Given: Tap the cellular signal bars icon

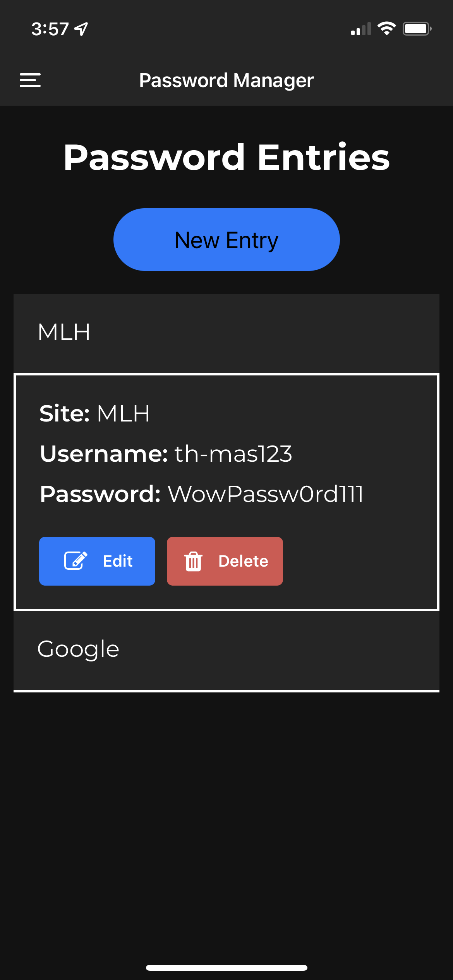Looking at the screenshot, I should tap(361, 29).
